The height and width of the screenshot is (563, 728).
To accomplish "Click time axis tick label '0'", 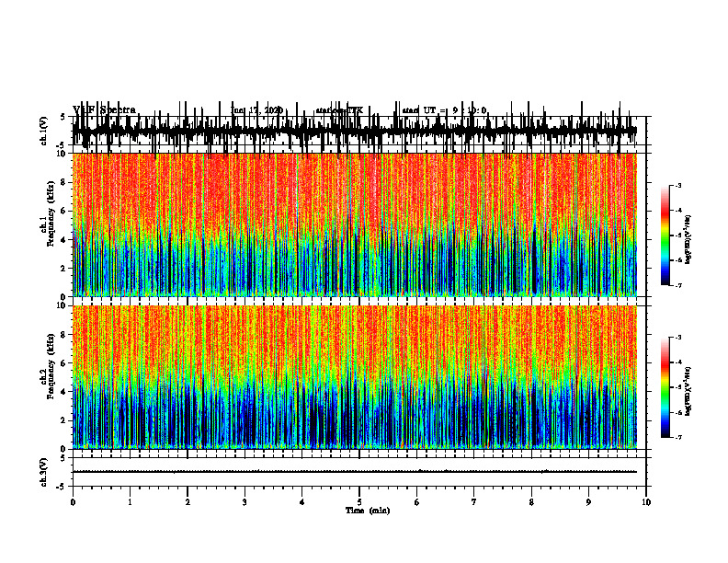I will pos(73,502).
